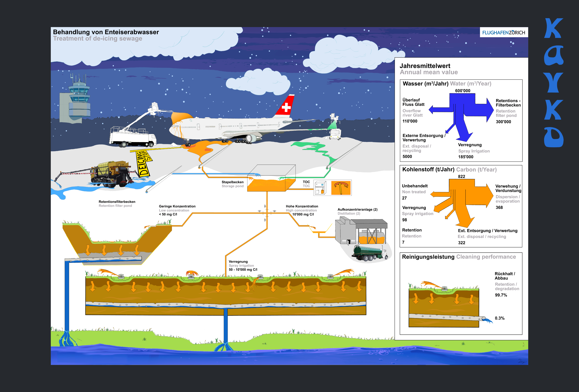Screen dimensions: 579x392
Task: Click the TOC analyzer device icon
Action: [320, 188]
